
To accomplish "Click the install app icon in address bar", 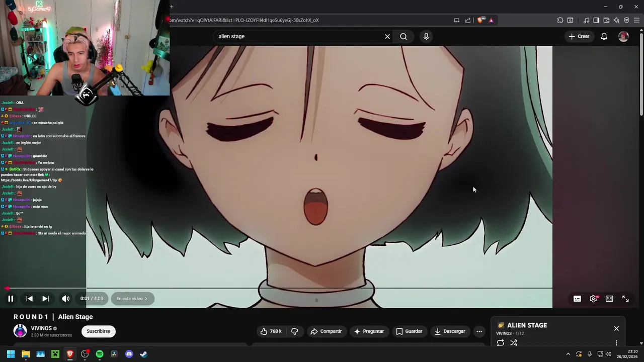I will point(456,20).
